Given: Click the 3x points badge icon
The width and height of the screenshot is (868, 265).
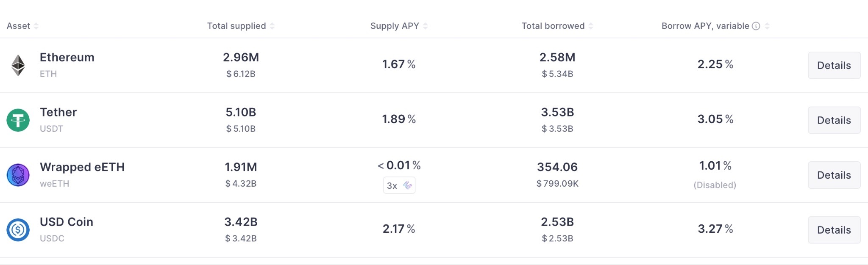Looking at the screenshot, I should [x=407, y=185].
